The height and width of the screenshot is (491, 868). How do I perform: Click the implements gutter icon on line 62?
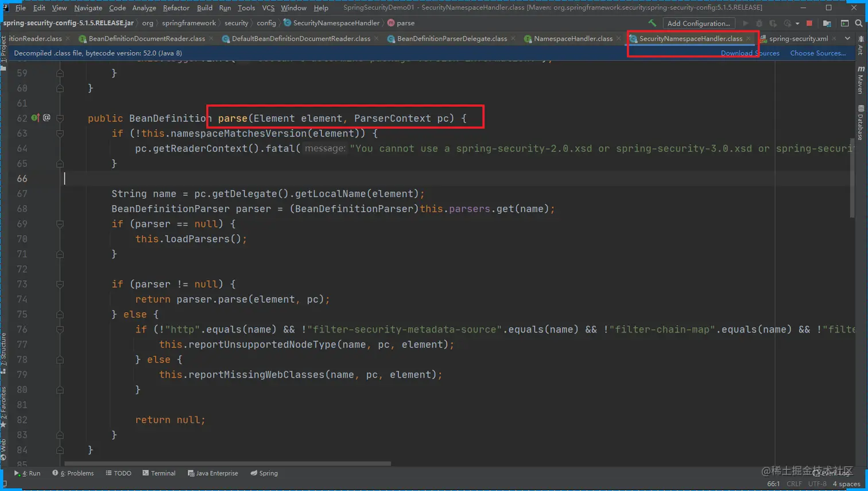(35, 118)
